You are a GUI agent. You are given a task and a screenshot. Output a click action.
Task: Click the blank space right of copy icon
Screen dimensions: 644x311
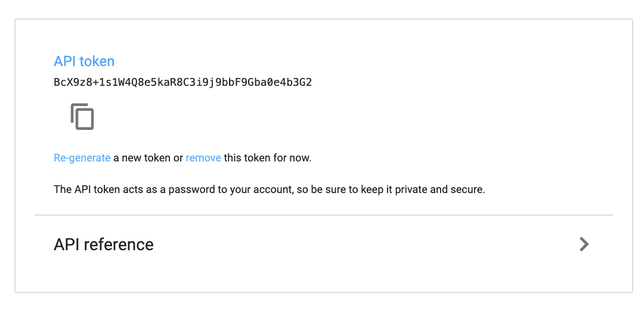[239, 116]
